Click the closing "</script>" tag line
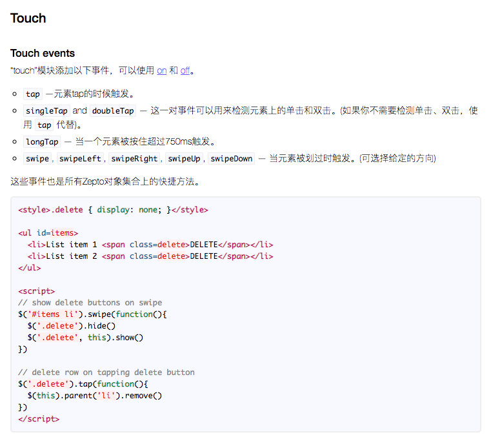 (x=39, y=419)
